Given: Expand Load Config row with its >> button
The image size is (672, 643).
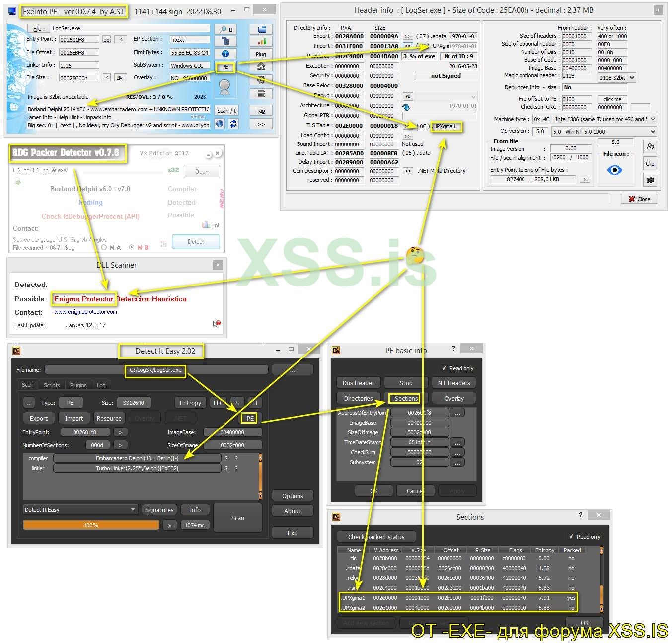Looking at the screenshot, I should [x=408, y=136].
